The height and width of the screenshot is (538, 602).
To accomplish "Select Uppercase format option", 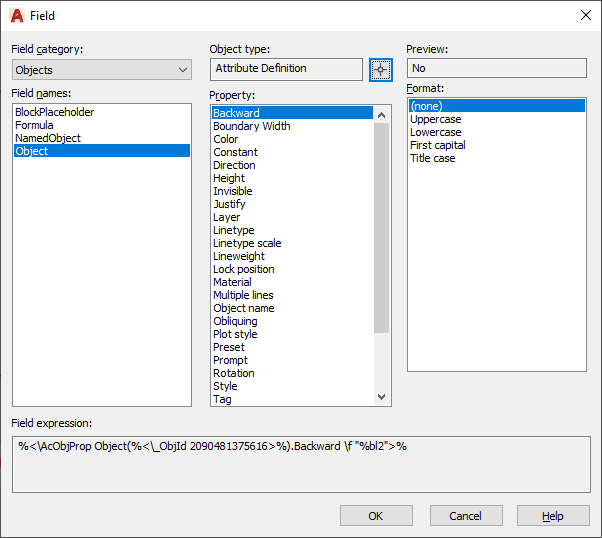I will [x=436, y=119].
